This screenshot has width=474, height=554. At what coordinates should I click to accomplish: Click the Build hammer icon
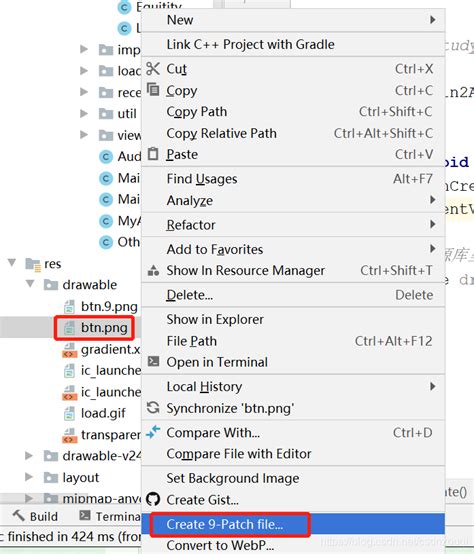click(x=19, y=515)
